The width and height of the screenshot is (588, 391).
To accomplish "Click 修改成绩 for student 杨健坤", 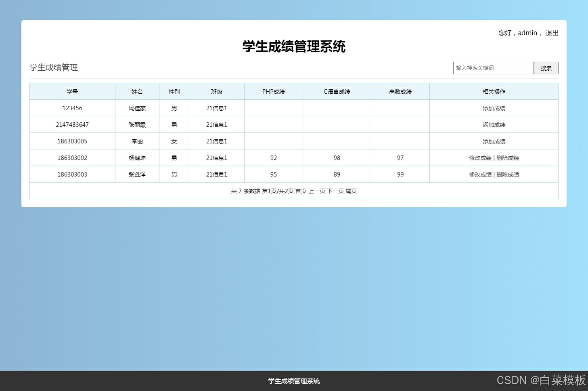I will 480,158.
